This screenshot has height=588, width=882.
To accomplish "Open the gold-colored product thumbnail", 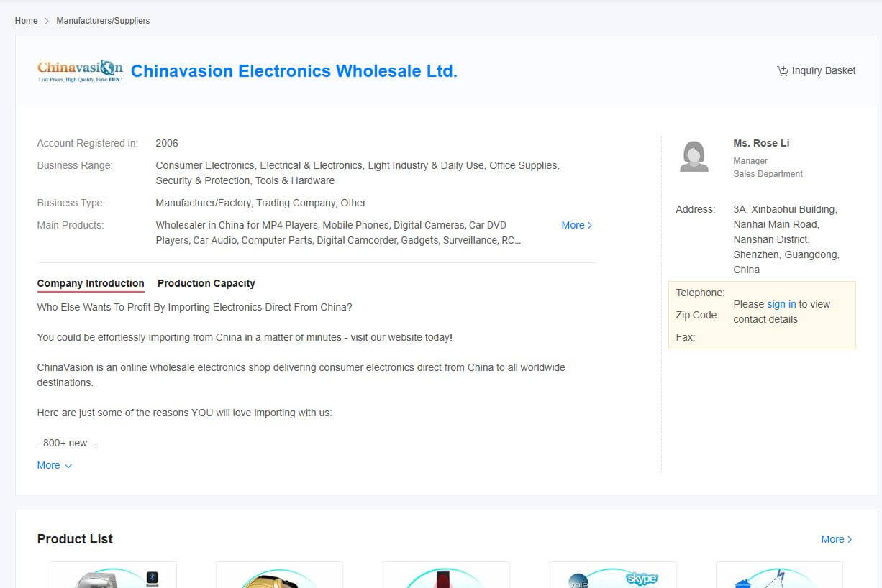I will click(279, 576).
